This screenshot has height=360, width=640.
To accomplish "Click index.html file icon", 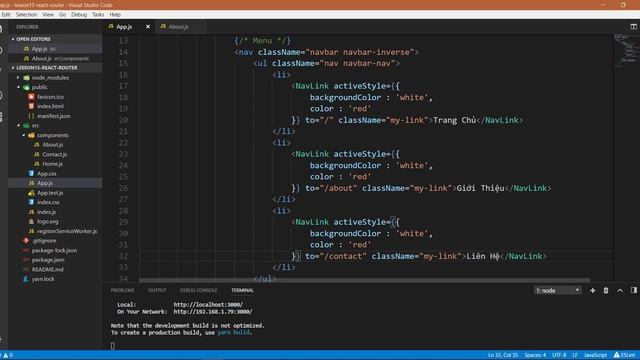I will pyautogui.click(x=31, y=106).
